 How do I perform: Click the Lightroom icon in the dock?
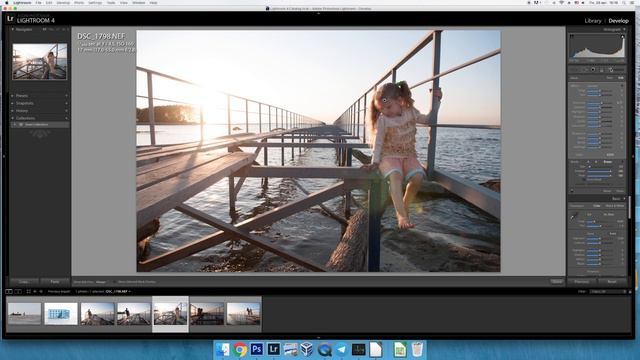coord(273,349)
